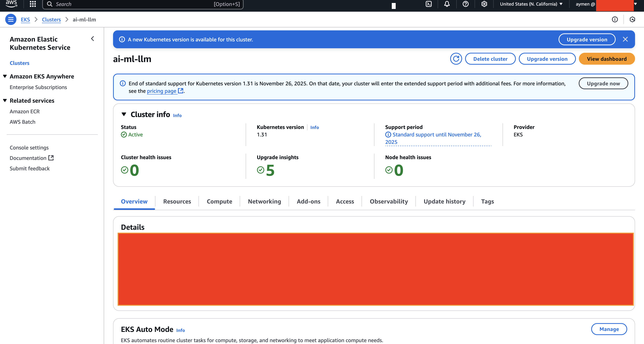
Task: Open Console settings in the sidebar
Action: click(29, 148)
